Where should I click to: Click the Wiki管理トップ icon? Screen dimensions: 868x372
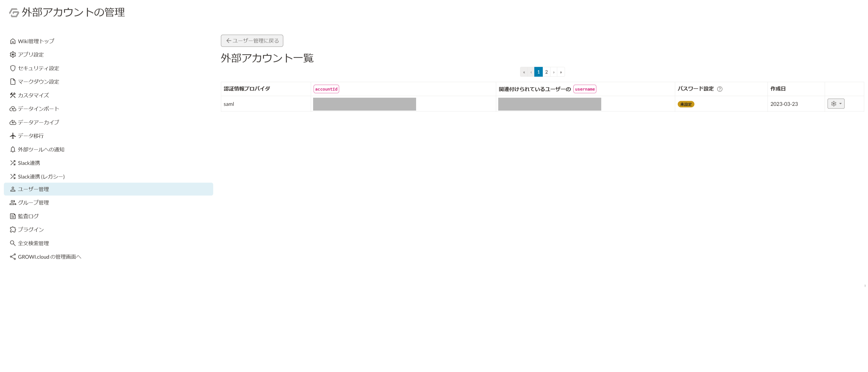click(x=12, y=41)
